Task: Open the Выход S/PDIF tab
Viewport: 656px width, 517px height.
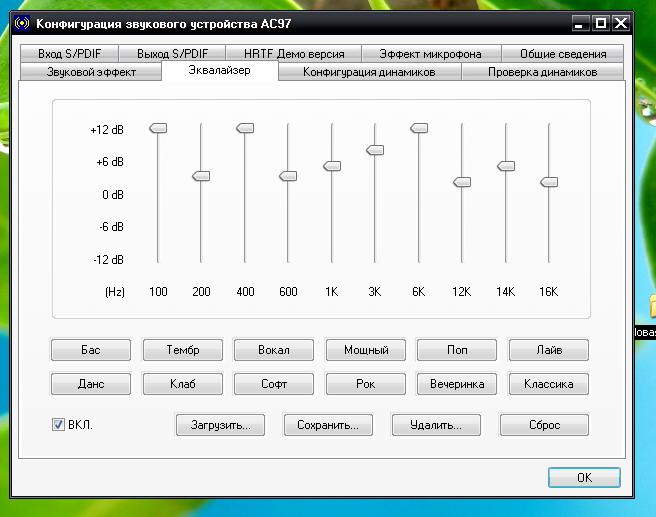Action: 172,54
